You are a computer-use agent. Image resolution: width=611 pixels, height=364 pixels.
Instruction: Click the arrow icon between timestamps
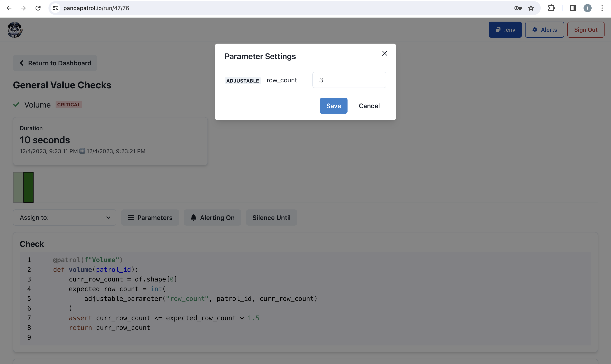click(82, 151)
